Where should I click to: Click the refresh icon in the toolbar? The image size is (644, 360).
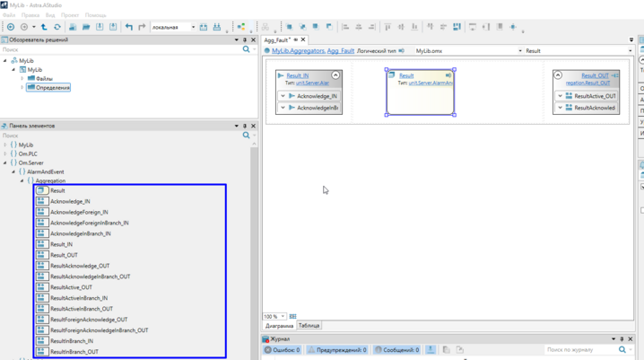(57, 27)
